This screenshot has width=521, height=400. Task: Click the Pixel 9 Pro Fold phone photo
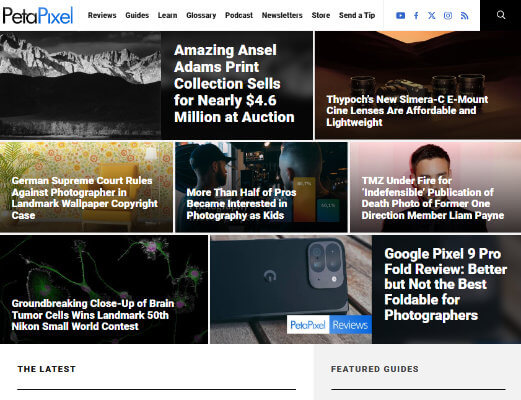coord(291,289)
